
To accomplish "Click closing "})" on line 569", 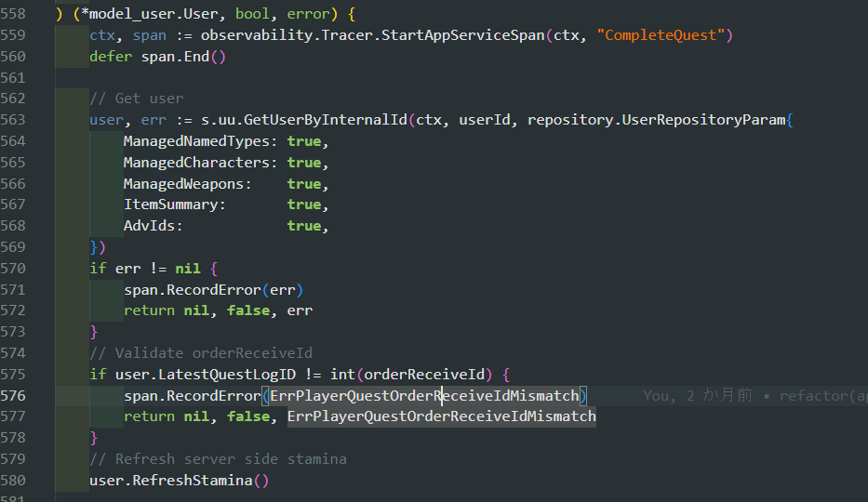I will coord(98,247).
